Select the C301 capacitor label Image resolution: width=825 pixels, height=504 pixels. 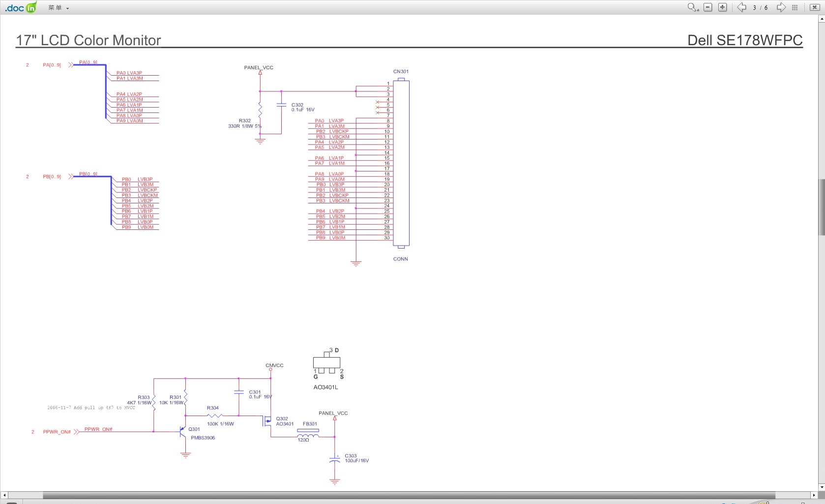click(255, 392)
